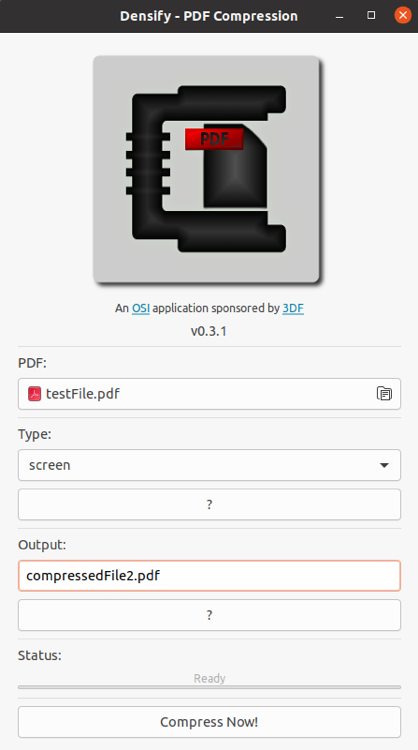The height and width of the screenshot is (750, 418).
Task: Click the v0.3.1 version label
Action: (209, 331)
